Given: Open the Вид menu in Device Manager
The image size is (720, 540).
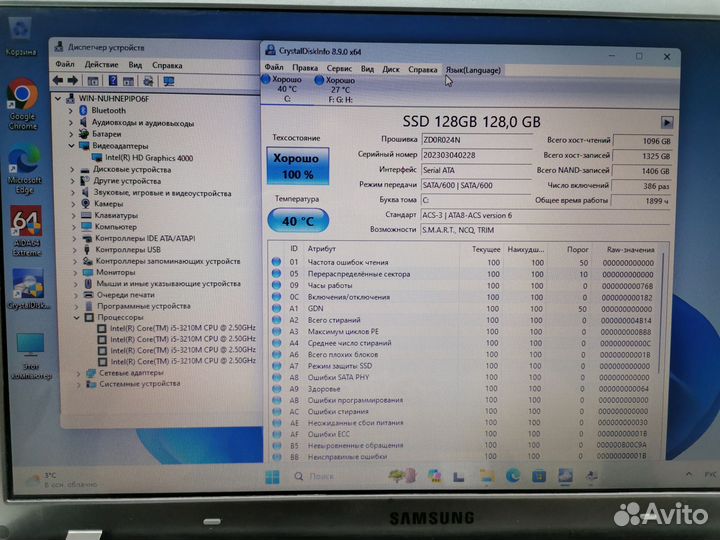Looking at the screenshot, I should [135, 65].
